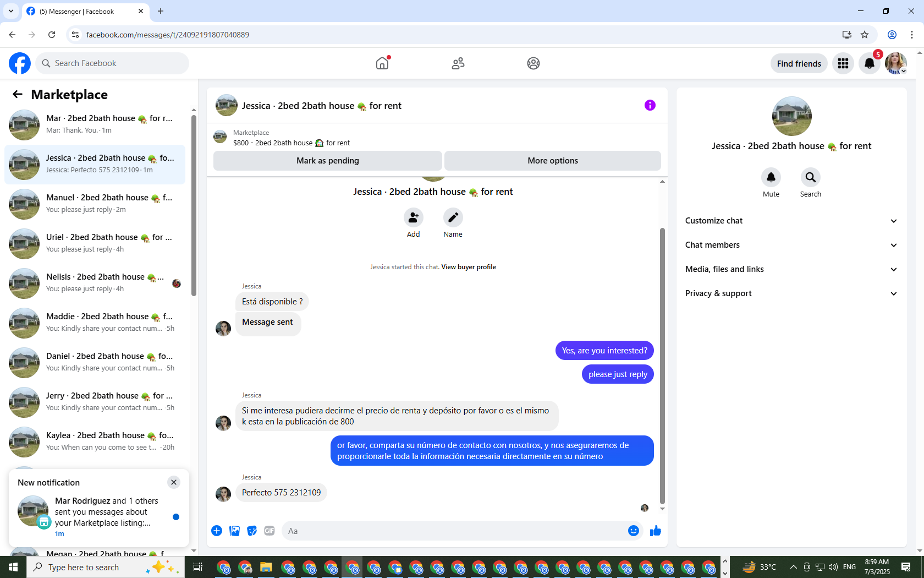Expand Chat members section
Image resolution: width=924 pixels, height=578 pixels.
point(791,245)
